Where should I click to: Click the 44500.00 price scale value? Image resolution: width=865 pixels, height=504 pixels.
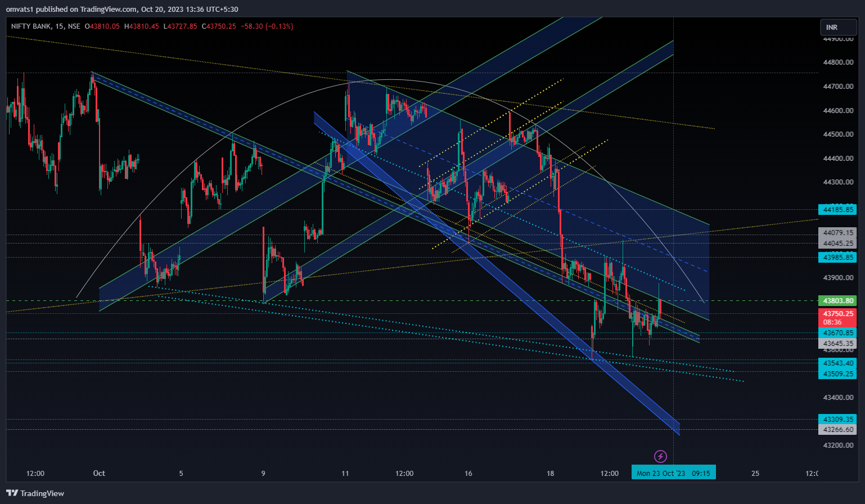[838, 134]
